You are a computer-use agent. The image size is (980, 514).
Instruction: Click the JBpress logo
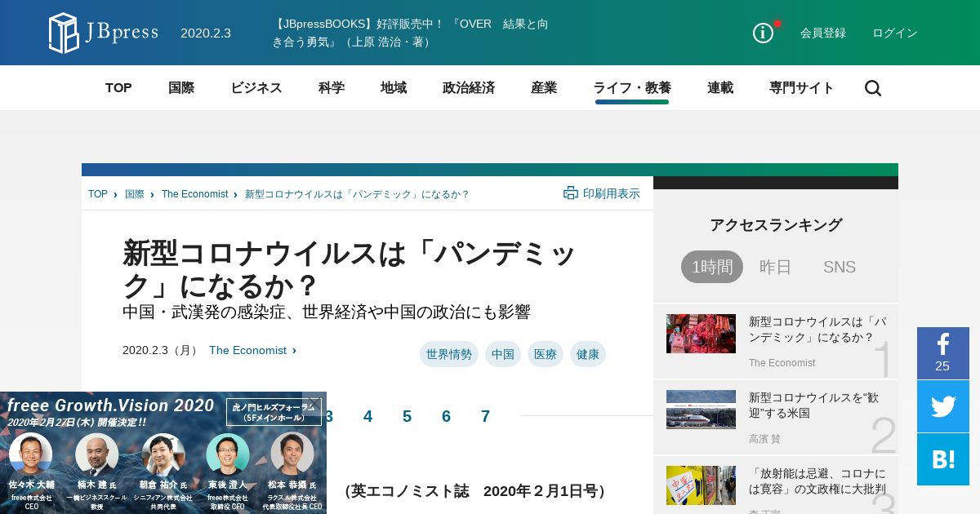pyautogui.click(x=104, y=33)
